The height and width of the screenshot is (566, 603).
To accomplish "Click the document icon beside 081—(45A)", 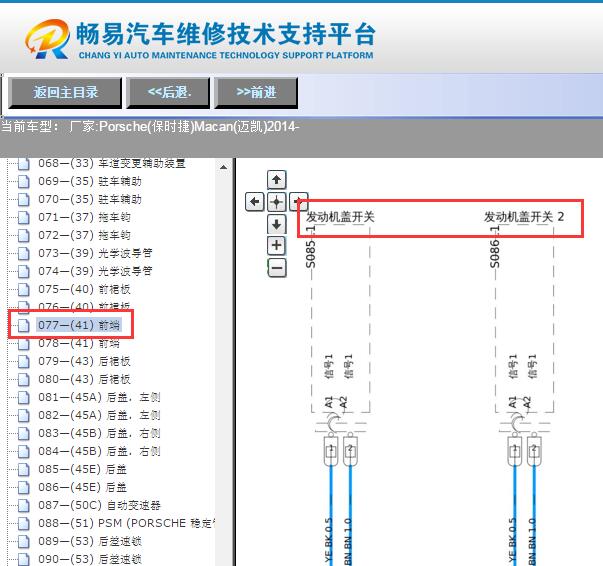I will pyautogui.click(x=23, y=398).
